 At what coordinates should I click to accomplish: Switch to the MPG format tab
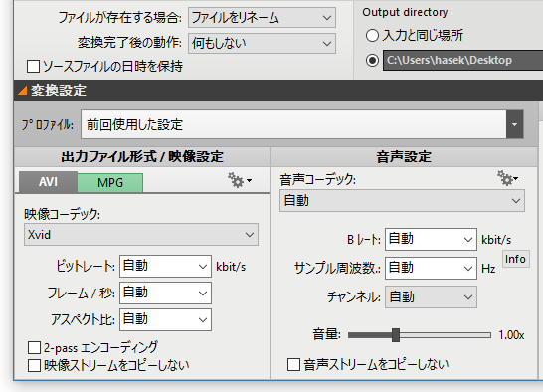point(110,183)
